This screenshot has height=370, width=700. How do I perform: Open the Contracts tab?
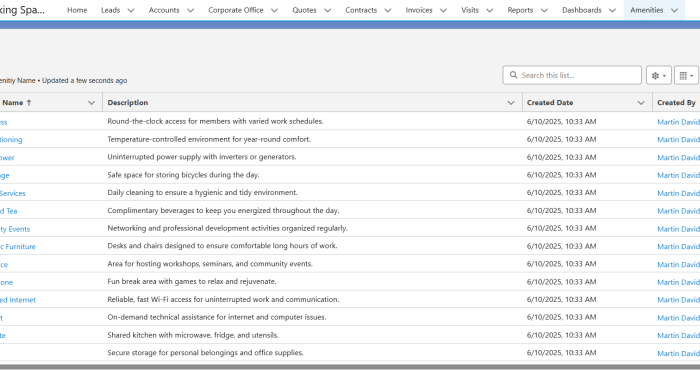(361, 10)
